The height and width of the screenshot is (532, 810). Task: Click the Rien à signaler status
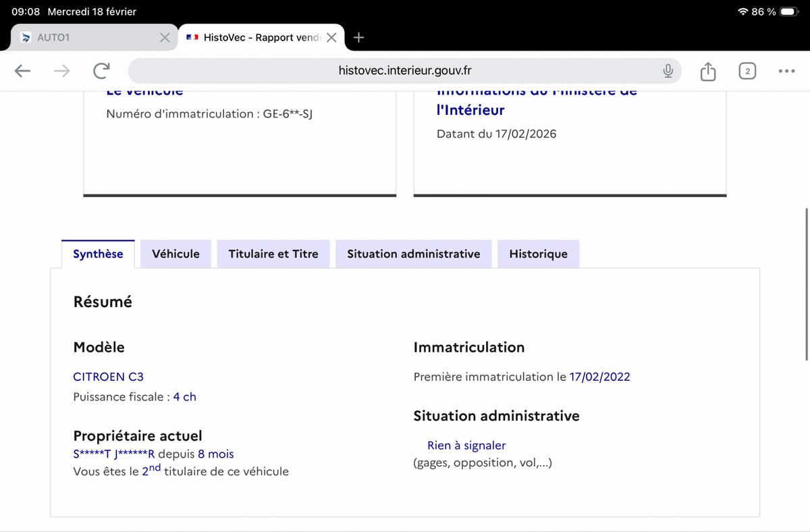[x=466, y=446]
